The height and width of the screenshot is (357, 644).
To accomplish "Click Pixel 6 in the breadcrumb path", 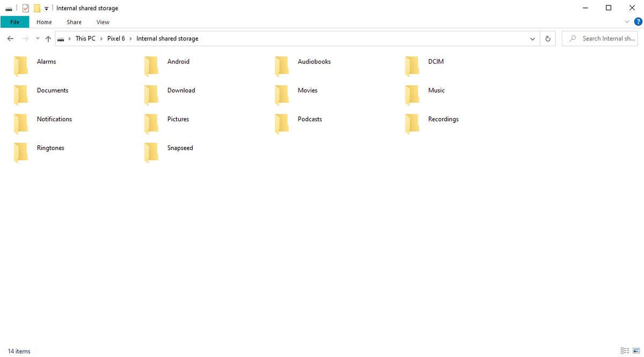I will click(116, 39).
